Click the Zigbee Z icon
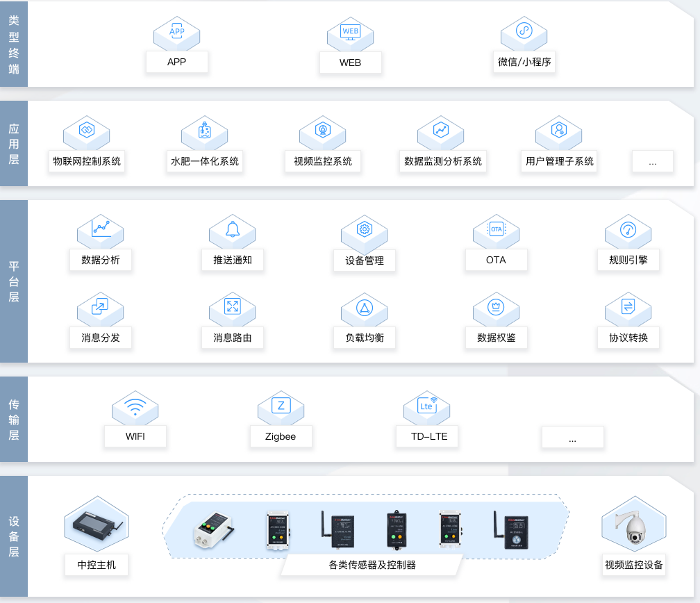This screenshot has width=700, height=603. (281, 406)
